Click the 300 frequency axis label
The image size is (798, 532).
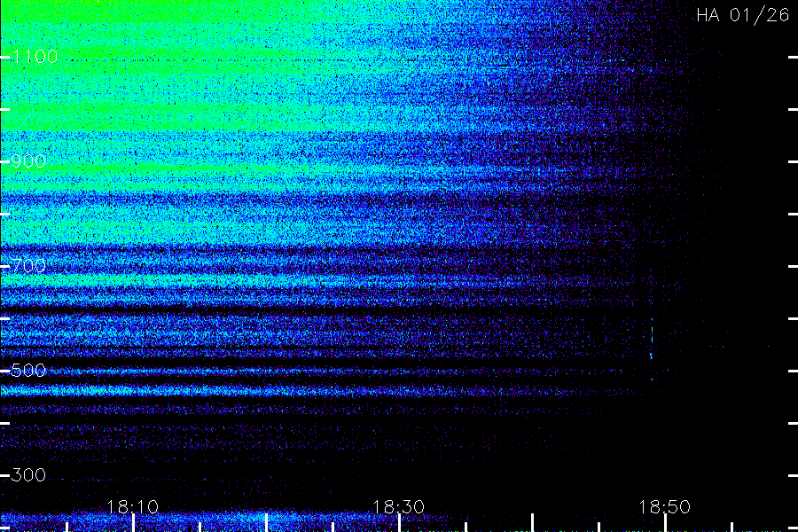click(x=28, y=475)
